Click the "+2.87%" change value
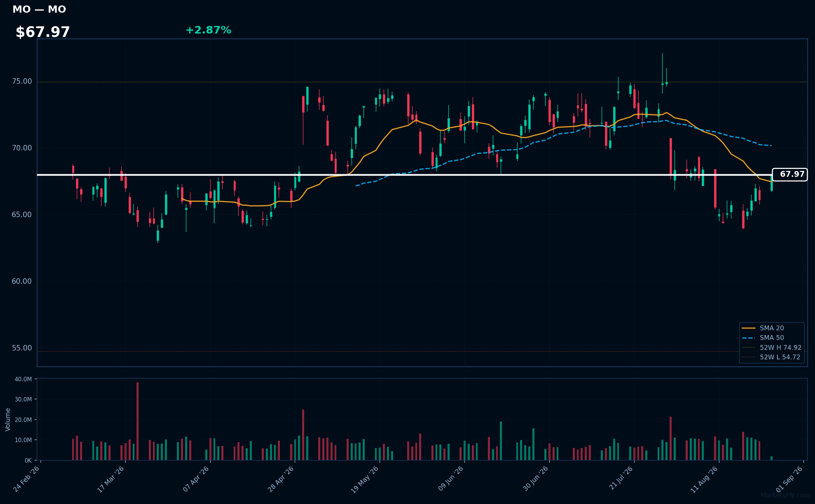815x504 pixels. pos(208,30)
